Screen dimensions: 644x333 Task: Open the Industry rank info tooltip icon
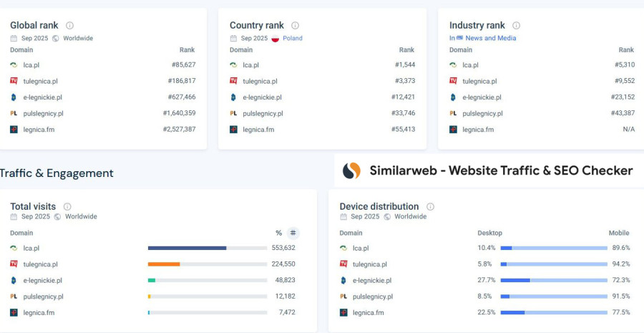(516, 26)
